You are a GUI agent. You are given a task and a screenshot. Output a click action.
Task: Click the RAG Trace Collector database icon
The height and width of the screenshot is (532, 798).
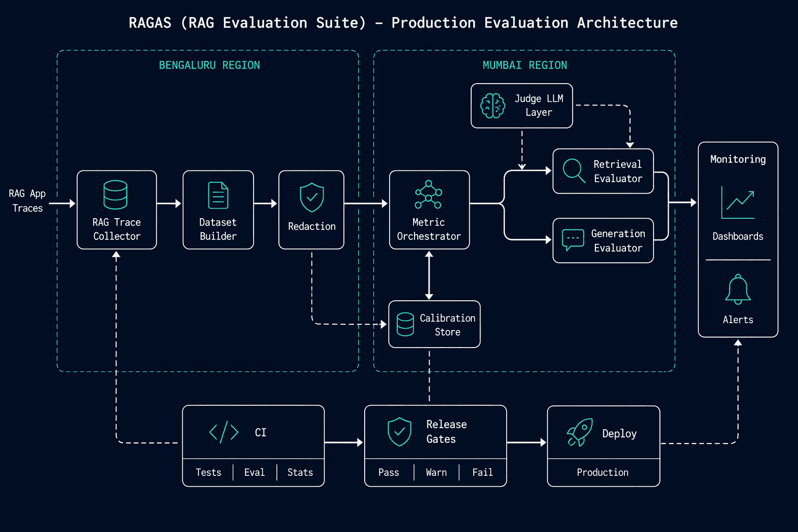[115, 195]
